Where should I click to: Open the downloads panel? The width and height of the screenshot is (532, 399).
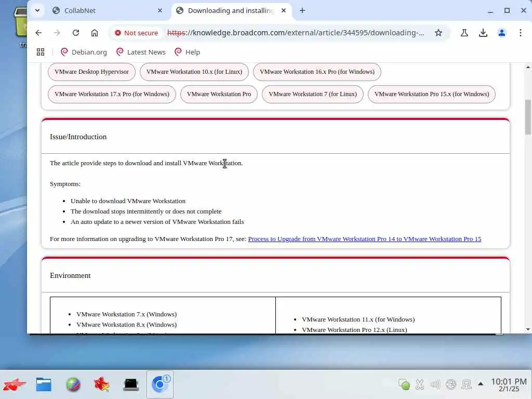pos(483,33)
